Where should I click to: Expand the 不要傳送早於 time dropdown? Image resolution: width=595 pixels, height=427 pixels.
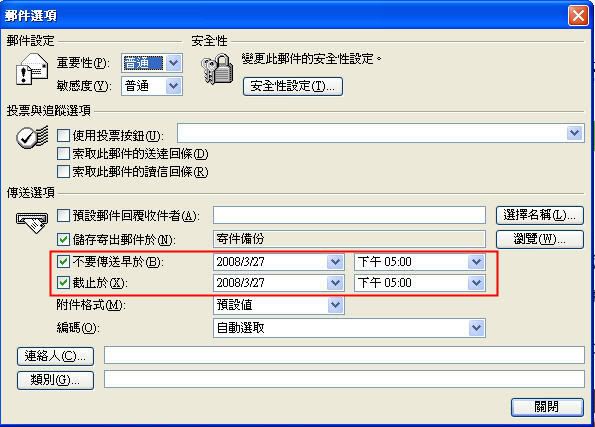tap(476, 262)
